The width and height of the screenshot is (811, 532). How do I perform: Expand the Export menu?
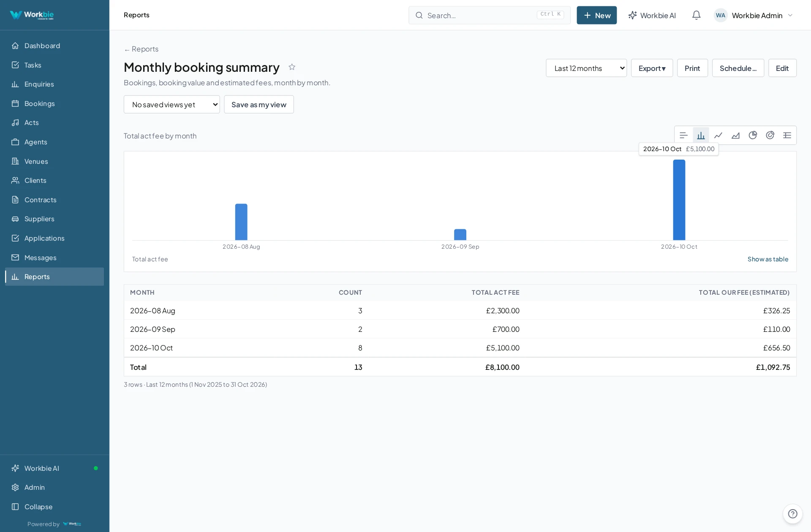point(652,68)
